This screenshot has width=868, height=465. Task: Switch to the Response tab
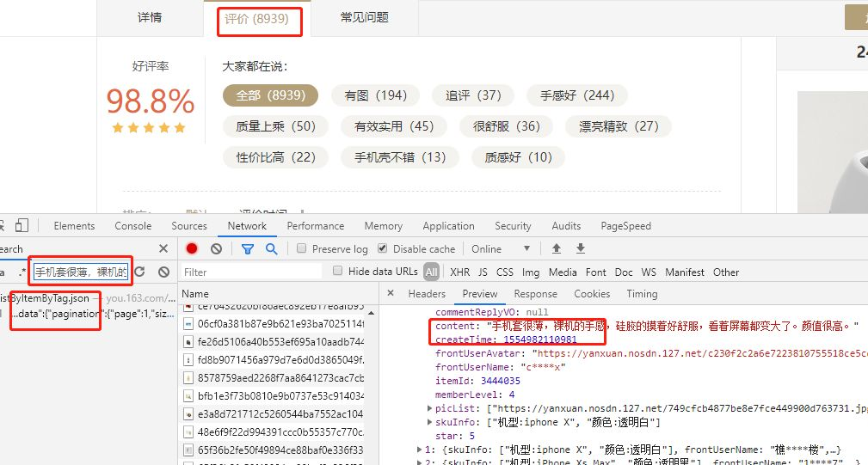535,294
